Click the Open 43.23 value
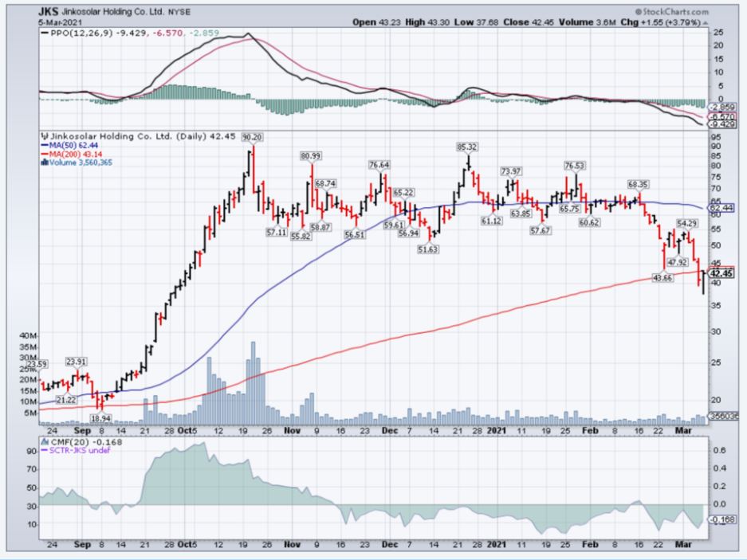This screenshot has width=747, height=560. [377, 22]
